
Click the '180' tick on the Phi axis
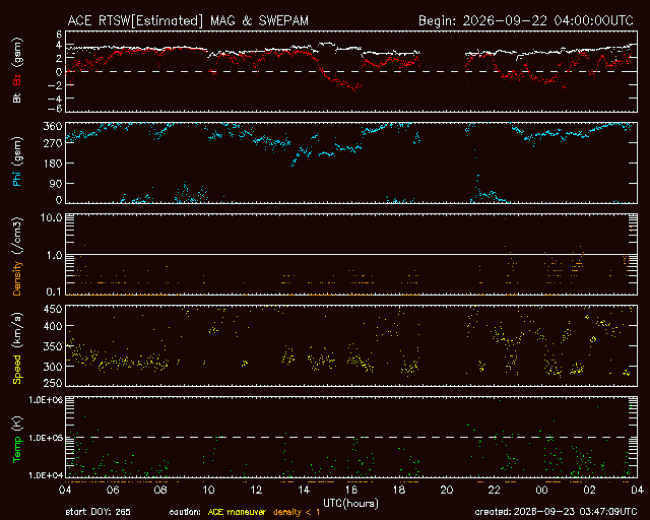(x=53, y=163)
